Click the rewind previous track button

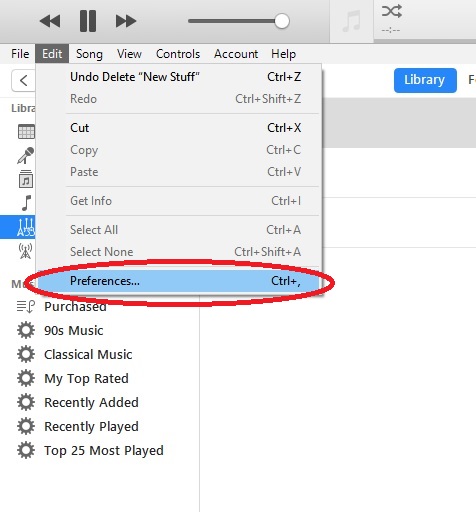pos(50,21)
